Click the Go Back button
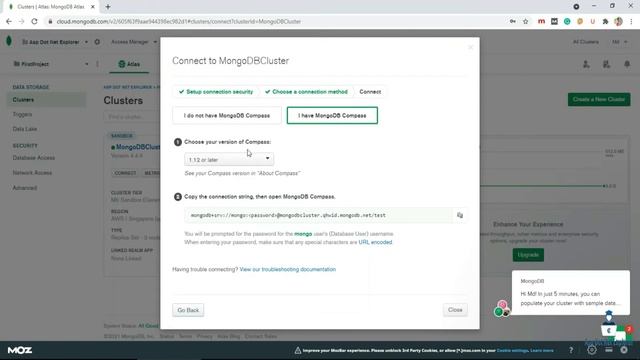 [x=188, y=310]
